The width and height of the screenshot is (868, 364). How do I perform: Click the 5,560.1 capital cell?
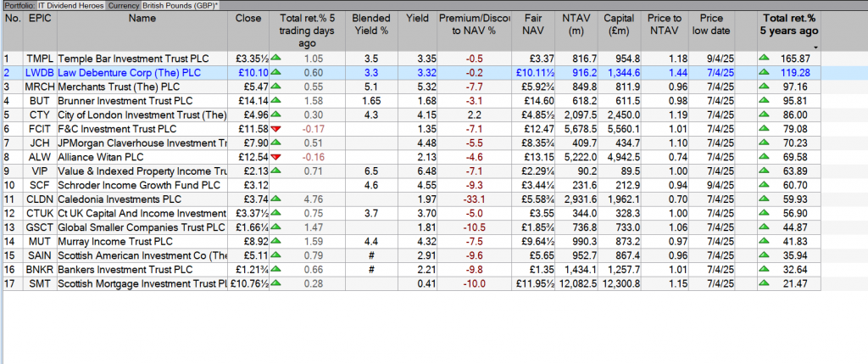tap(619, 129)
